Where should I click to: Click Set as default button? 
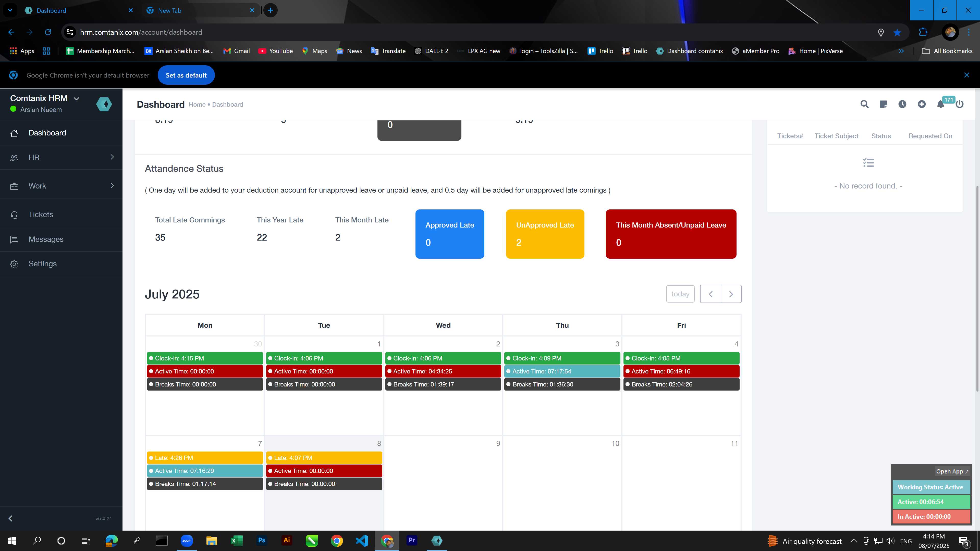186,75
